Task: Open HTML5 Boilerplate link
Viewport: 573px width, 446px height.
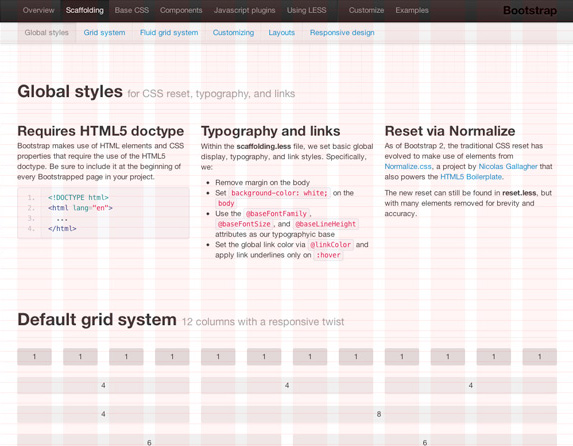Action: (x=471, y=177)
